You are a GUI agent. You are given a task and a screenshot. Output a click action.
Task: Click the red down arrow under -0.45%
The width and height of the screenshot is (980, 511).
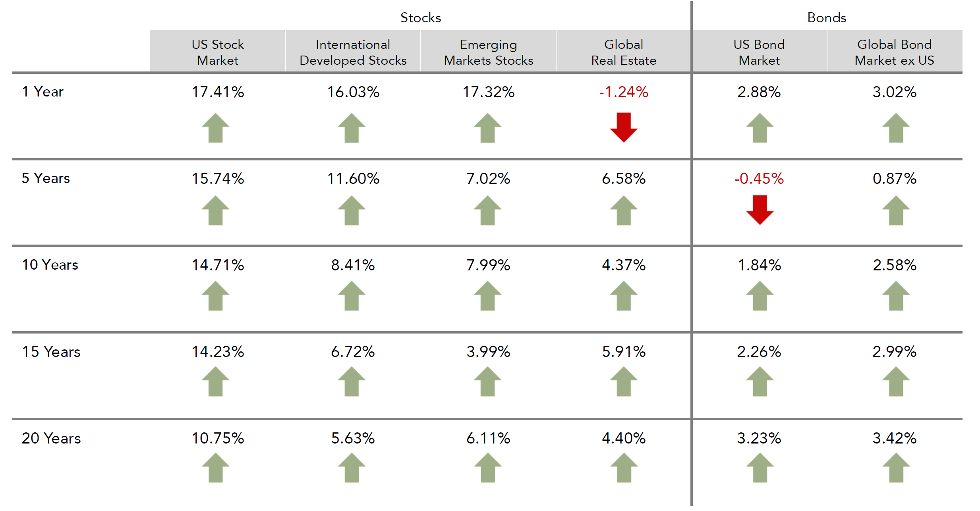coord(759,210)
